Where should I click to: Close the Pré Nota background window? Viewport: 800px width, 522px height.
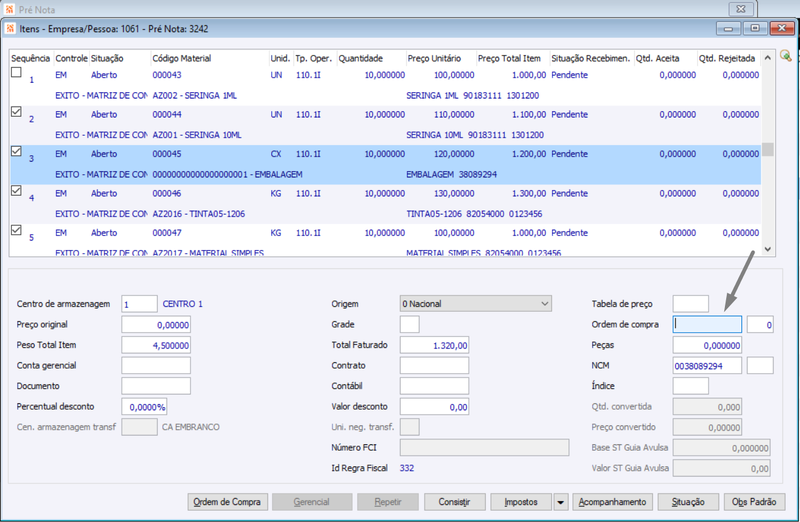coord(741,9)
